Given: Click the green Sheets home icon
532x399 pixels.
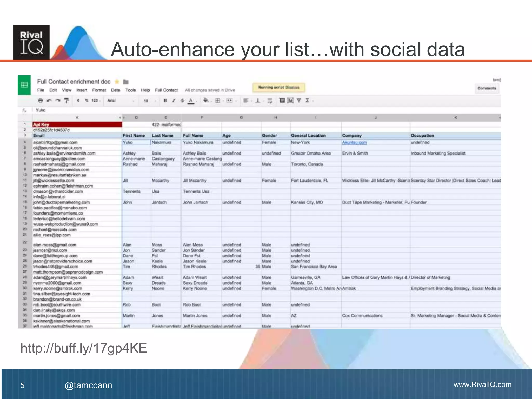Looking at the screenshot, I should pos(24,85).
